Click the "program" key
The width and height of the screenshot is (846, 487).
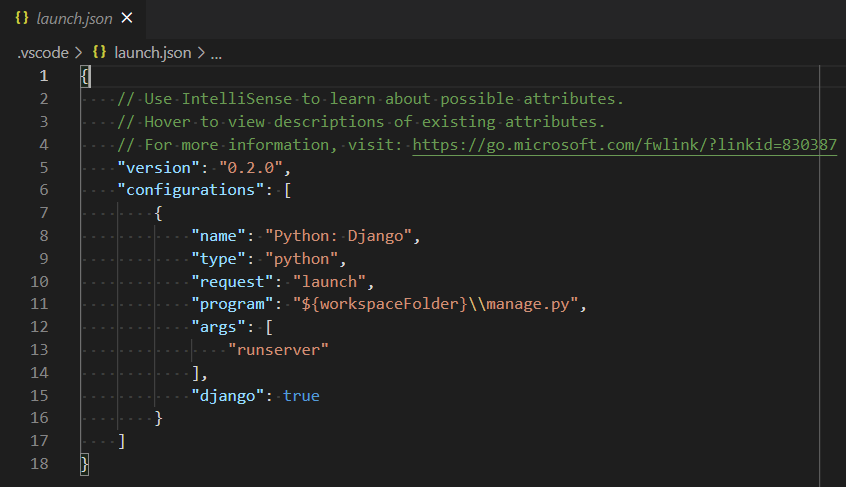pyautogui.click(x=233, y=304)
